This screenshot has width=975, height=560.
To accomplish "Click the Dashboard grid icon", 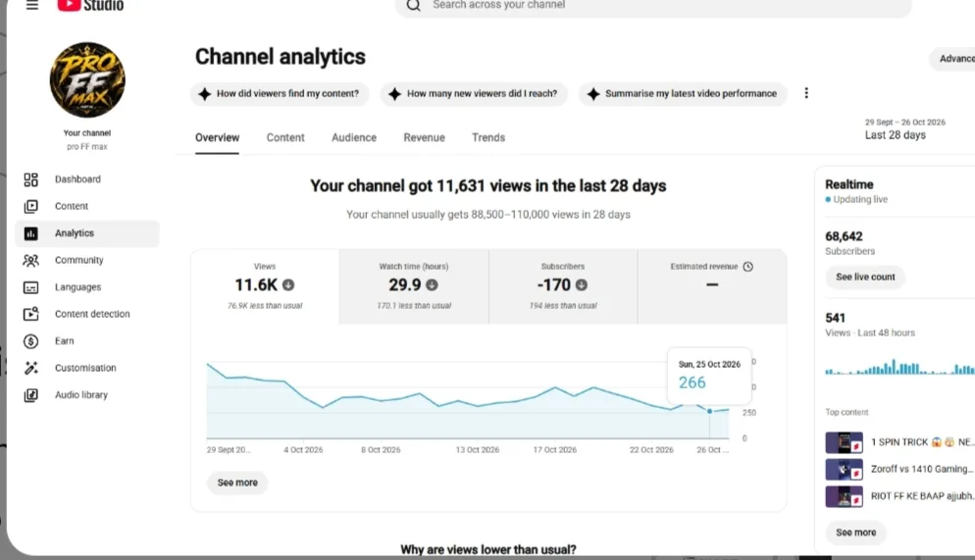I will click(x=30, y=179).
